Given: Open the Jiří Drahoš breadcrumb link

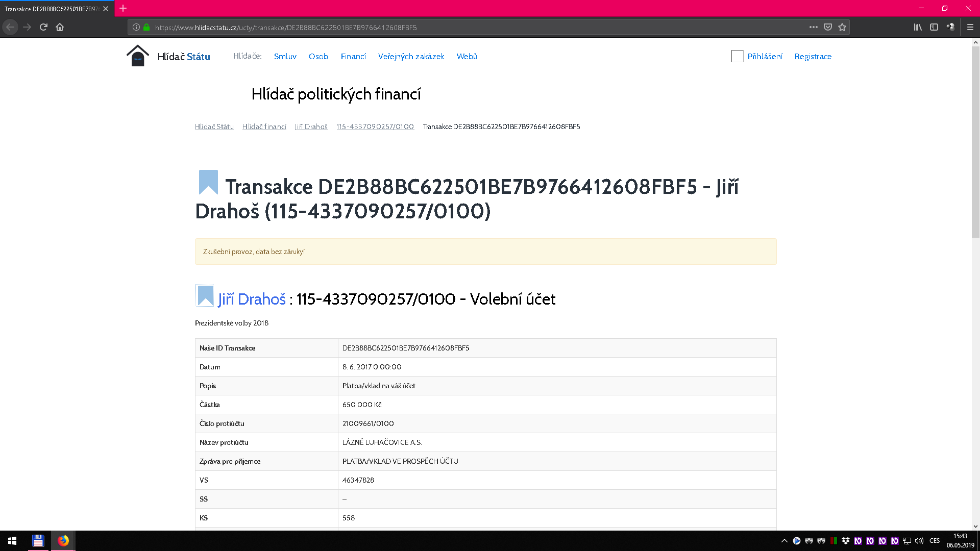Looking at the screenshot, I should (x=311, y=127).
